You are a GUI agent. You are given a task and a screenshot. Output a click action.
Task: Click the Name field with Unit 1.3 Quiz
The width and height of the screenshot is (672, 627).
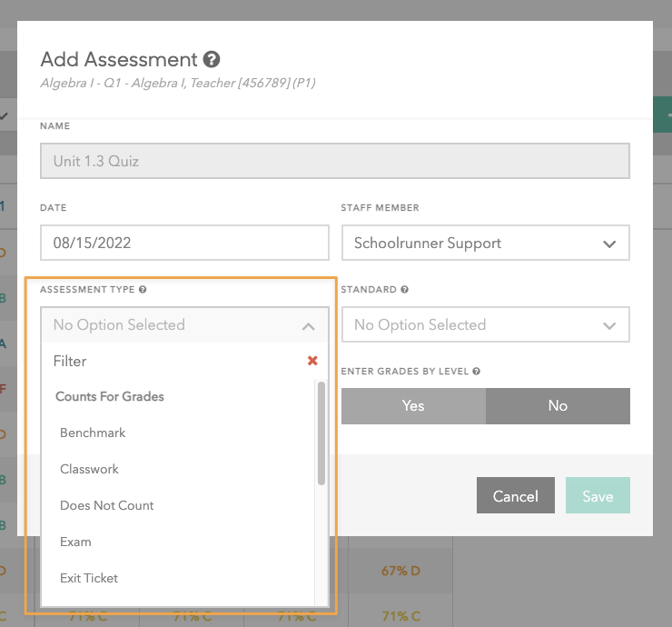[334, 161]
